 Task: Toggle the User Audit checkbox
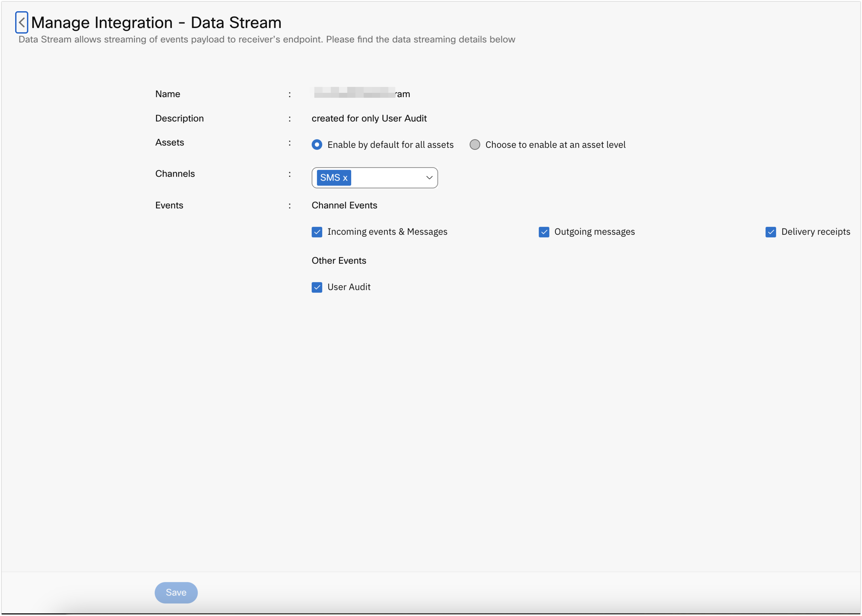click(317, 287)
